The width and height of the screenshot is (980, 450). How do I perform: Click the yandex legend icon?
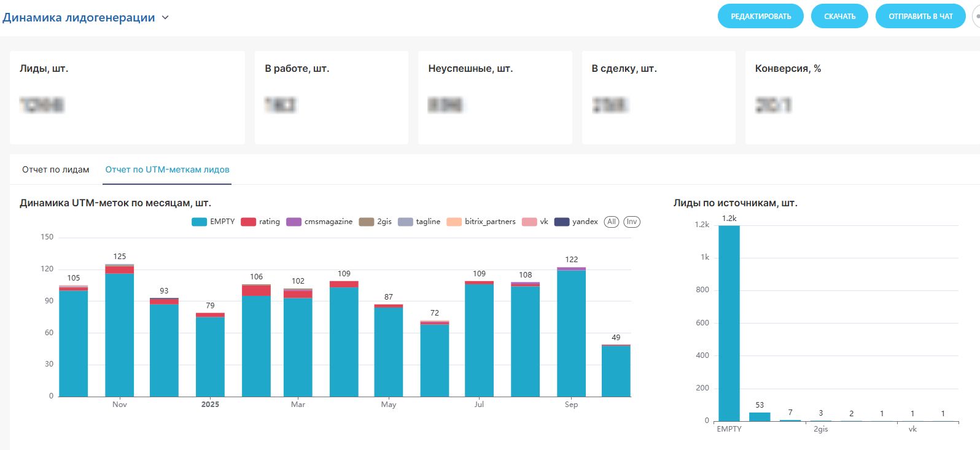coord(562,222)
